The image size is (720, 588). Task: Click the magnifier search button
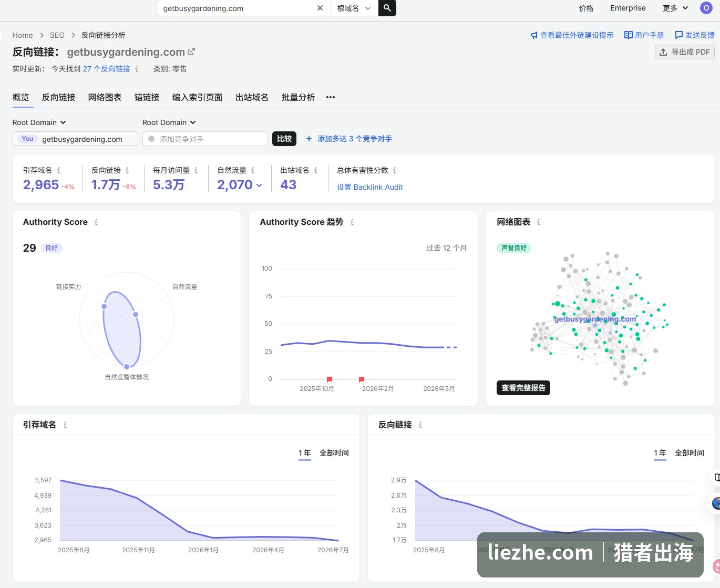click(x=387, y=8)
